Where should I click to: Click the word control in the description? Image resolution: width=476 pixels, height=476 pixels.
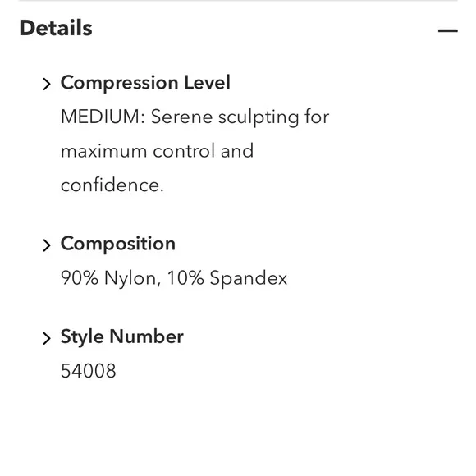pyautogui.click(x=184, y=151)
